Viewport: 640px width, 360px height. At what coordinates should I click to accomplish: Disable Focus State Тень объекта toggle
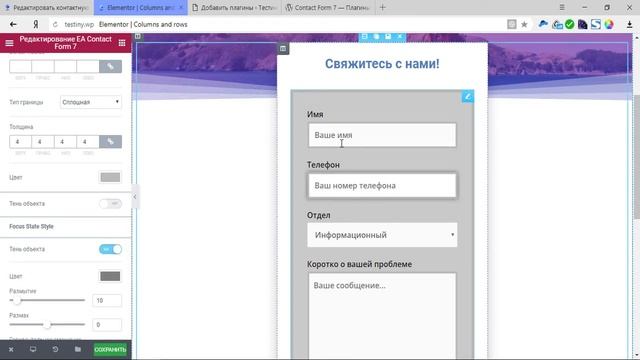110,249
